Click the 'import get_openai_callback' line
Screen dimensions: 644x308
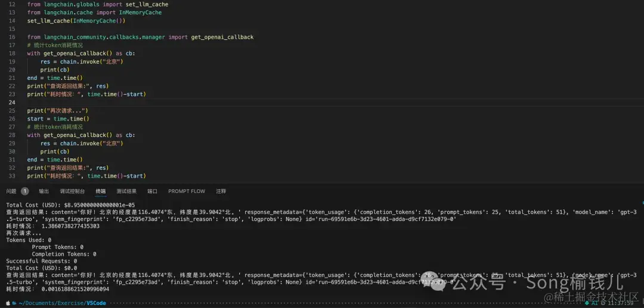(141, 37)
